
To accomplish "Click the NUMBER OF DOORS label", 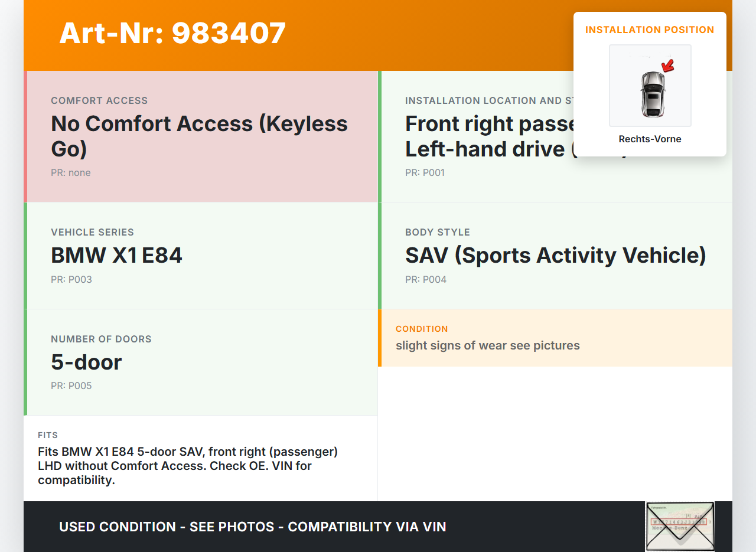I will coord(101,339).
